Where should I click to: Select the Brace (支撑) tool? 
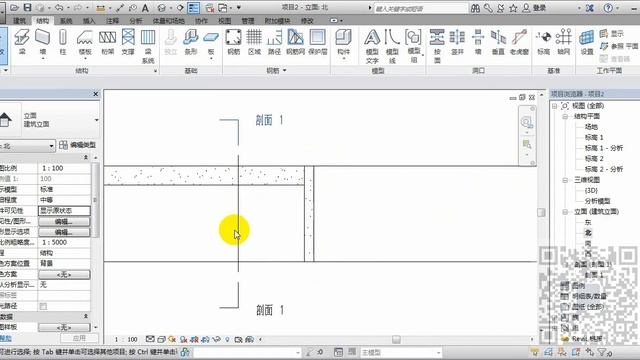point(128,42)
